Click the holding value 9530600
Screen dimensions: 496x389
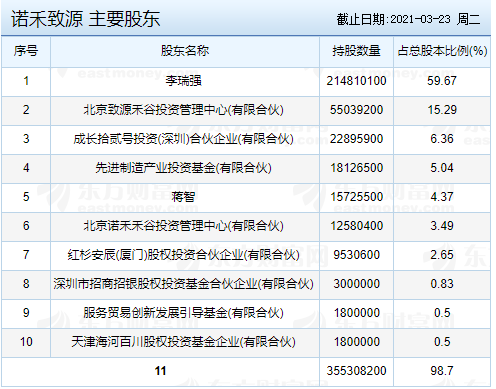click(356, 255)
